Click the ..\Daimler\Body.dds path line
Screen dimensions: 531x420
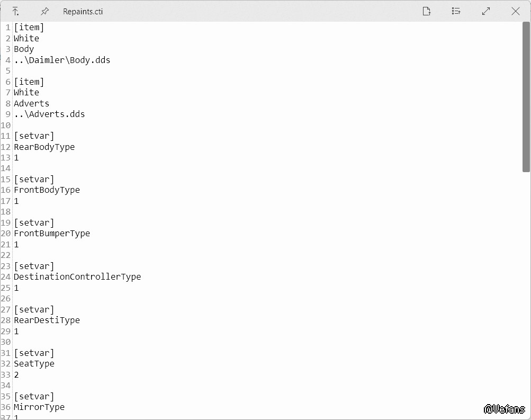(62, 60)
